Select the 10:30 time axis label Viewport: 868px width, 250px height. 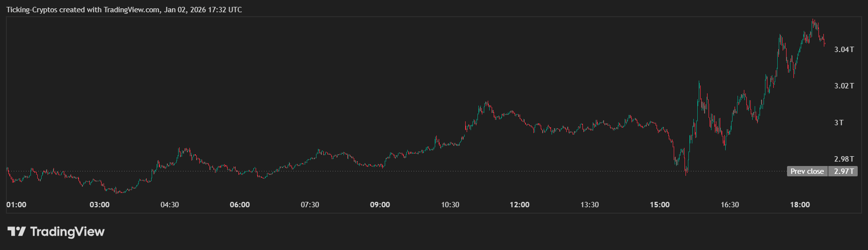tap(450, 205)
